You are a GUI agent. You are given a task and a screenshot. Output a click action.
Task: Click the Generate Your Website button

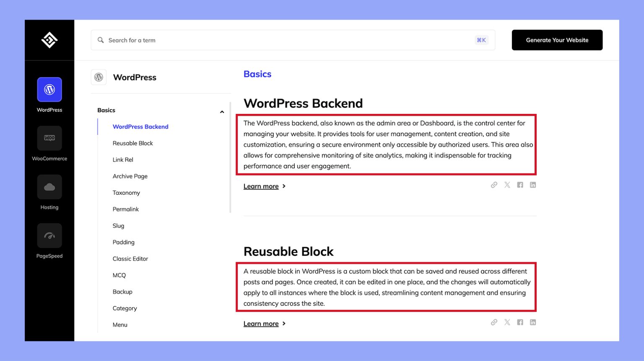click(x=557, y=40)
